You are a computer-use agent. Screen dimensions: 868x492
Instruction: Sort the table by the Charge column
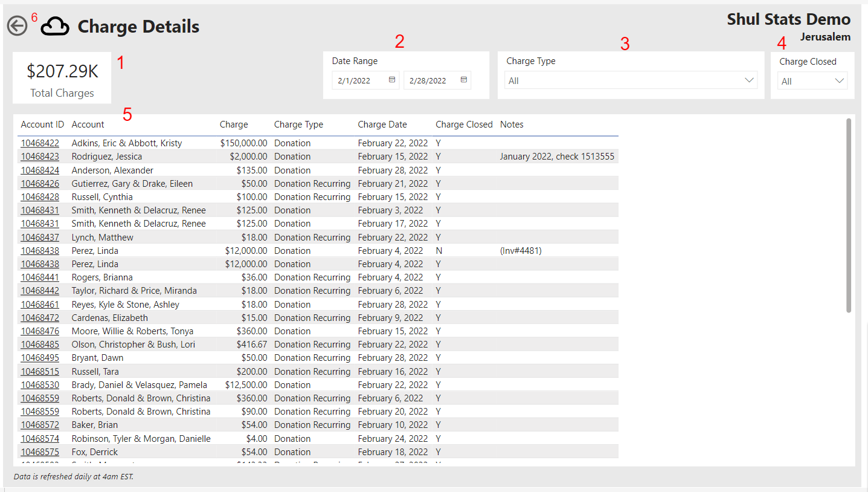234,125
